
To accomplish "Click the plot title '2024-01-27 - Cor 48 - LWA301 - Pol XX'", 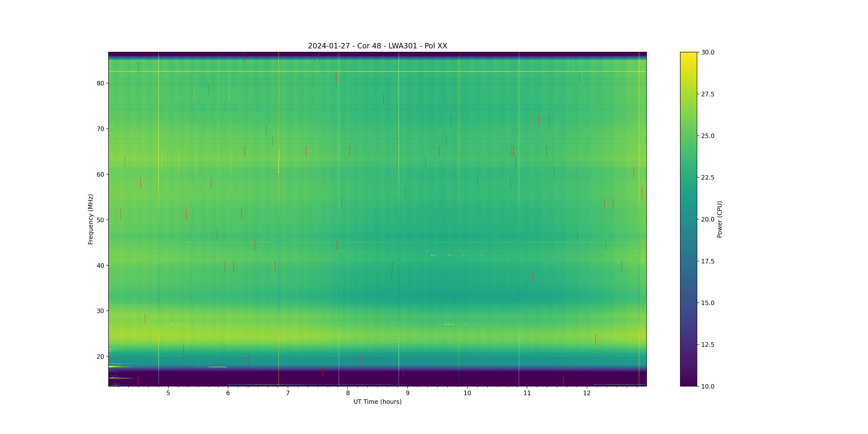I will 377,46.
